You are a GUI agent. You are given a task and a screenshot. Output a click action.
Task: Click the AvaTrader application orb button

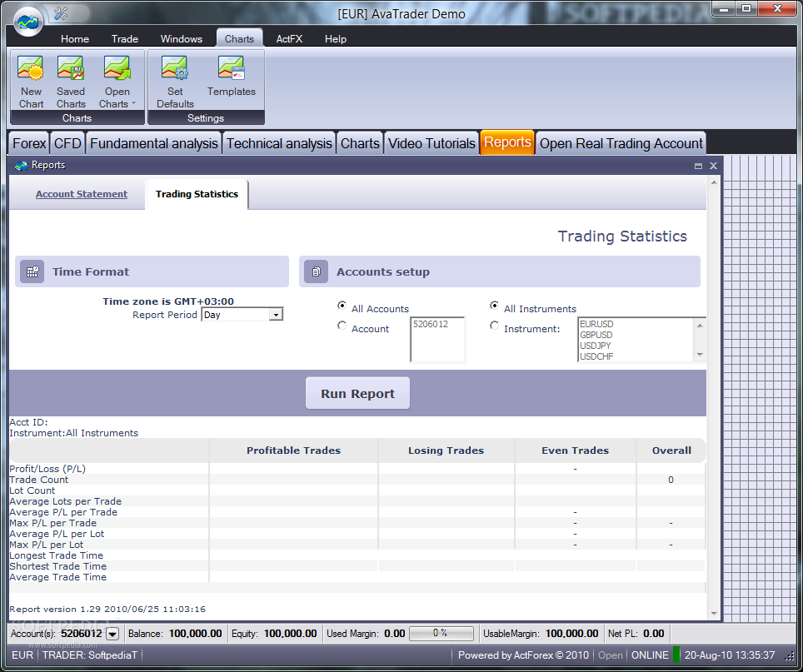click(28, 21)
